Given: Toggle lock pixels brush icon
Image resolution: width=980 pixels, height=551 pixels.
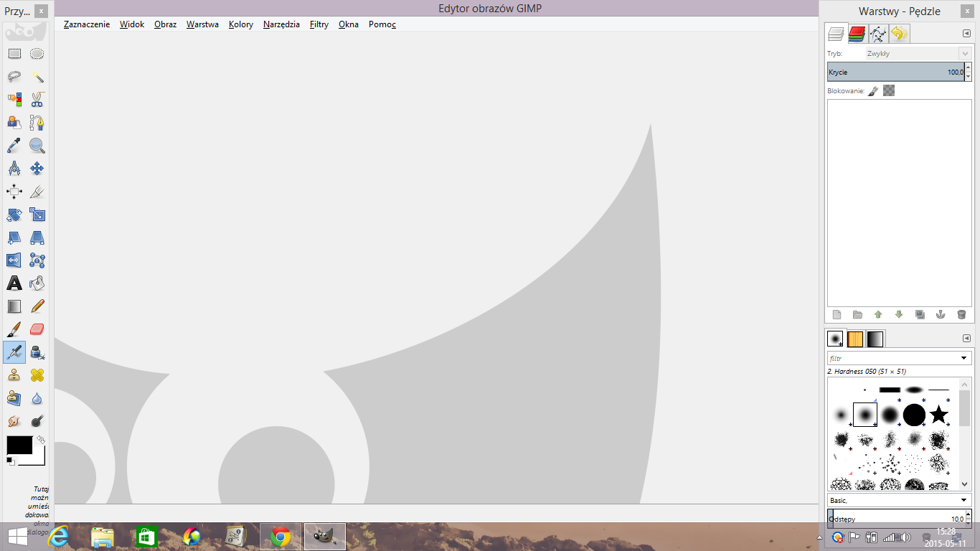Looking at the screenshot, I should pyautogui.click(x=873, y=91).
